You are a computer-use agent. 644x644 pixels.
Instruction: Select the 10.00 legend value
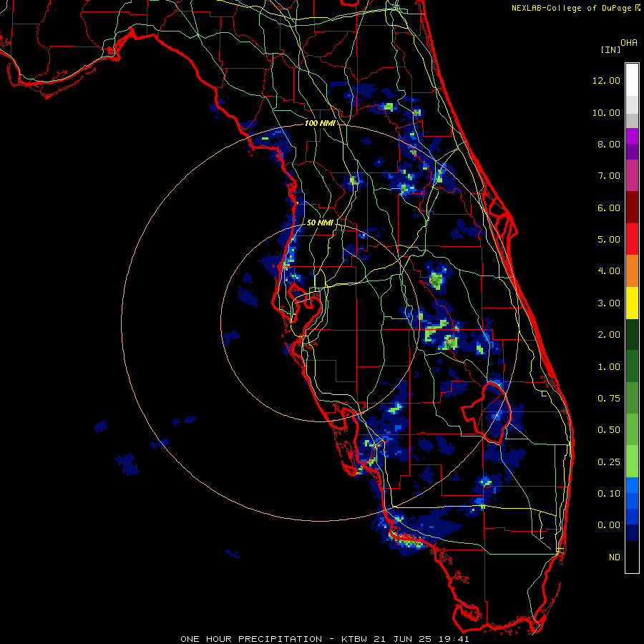(x=606, y=112)
